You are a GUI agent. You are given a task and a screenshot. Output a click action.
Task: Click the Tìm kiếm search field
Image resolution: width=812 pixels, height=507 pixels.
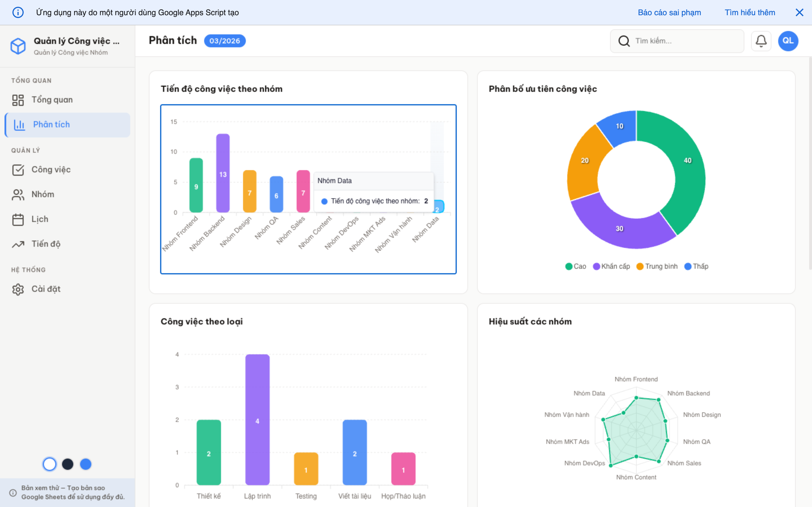[x=677, y=41]
